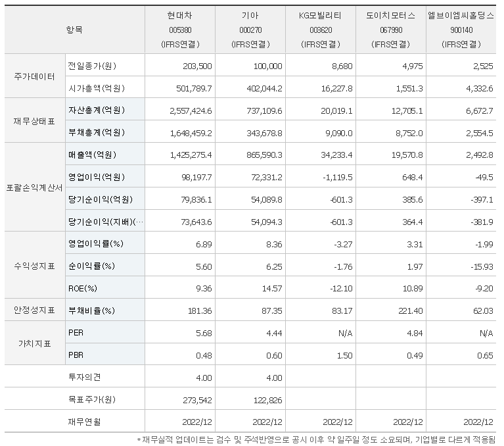Click the 기아 column header
Screen dimensions: 504x446
pyautogui.click(x=250, y=30)
